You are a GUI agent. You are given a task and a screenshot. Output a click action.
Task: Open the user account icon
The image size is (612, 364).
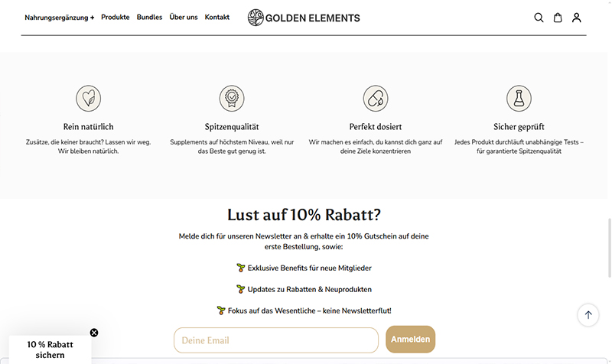click(x=577, y=18)
